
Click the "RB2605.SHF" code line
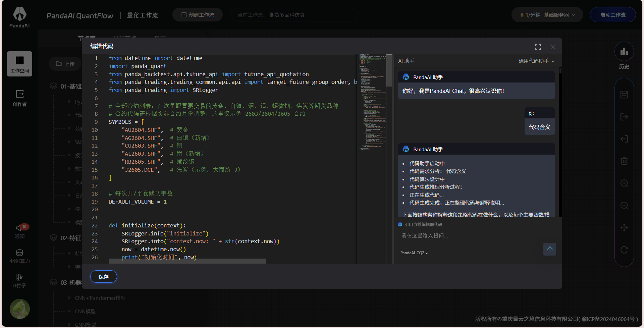point(158,162)
